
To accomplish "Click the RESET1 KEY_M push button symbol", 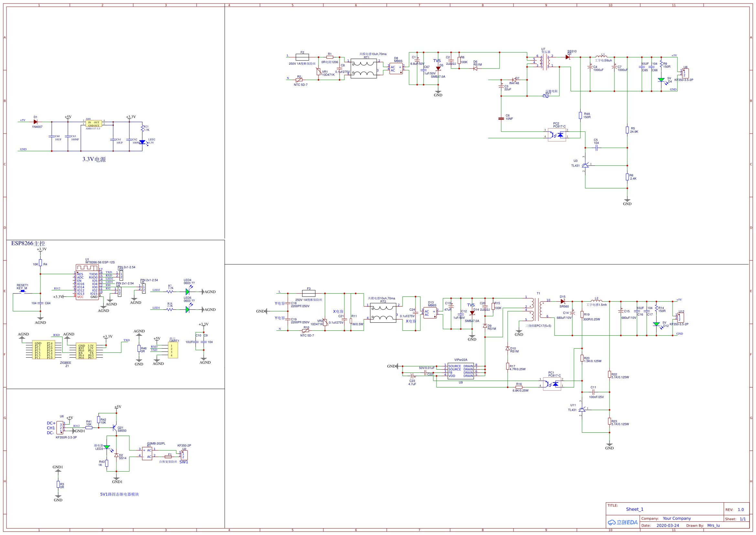I will click(22, 292).
